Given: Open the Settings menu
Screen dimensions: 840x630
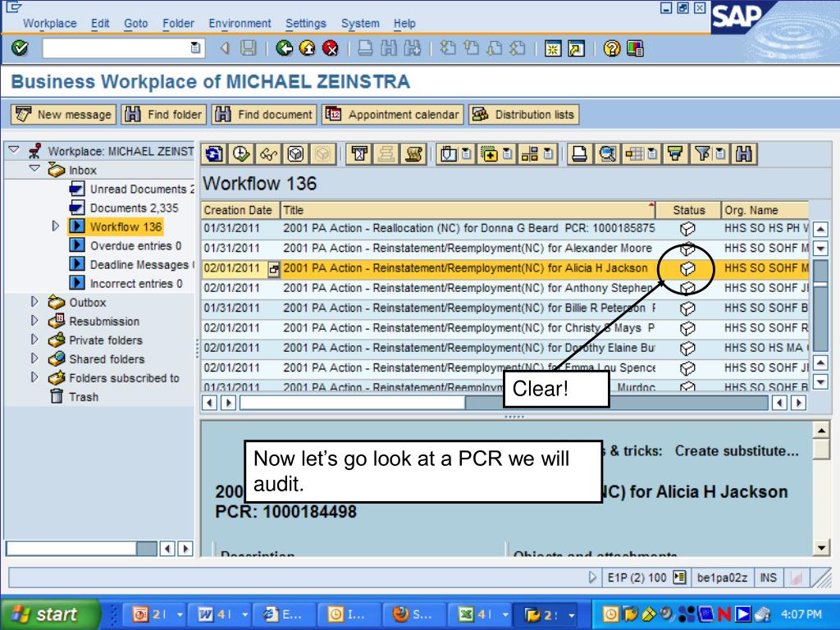Looking at the screenshot, I should coord(306,24).
